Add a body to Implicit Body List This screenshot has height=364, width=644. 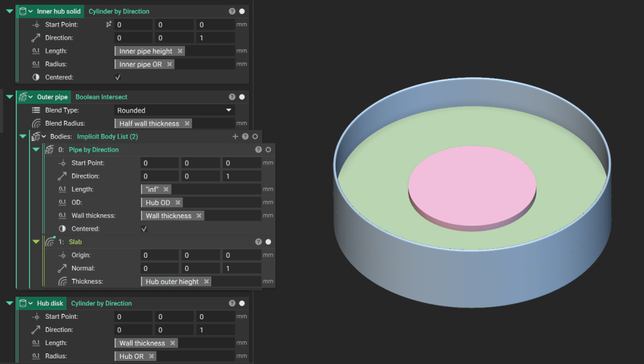(235, 136)
